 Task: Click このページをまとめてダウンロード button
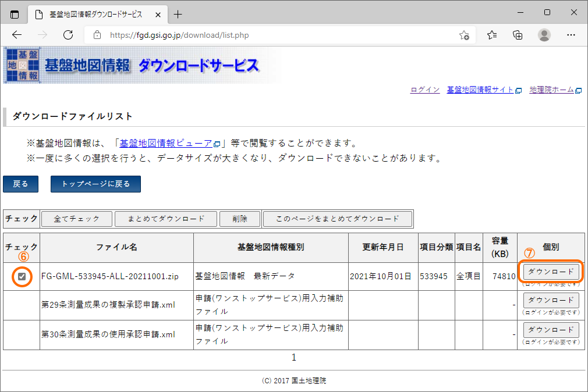coord(338,219)
